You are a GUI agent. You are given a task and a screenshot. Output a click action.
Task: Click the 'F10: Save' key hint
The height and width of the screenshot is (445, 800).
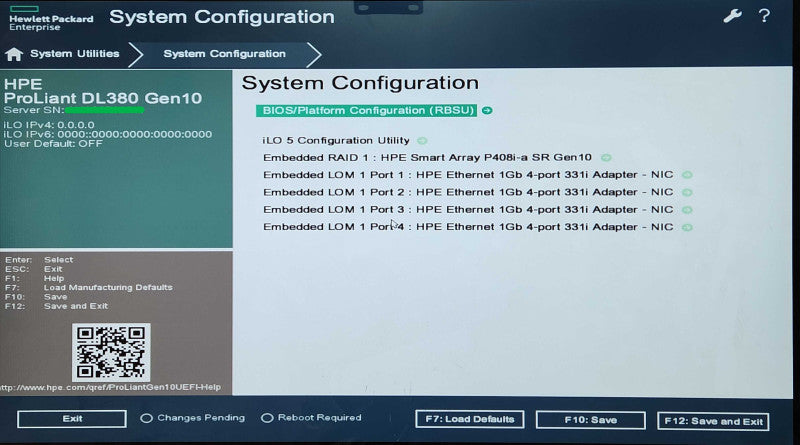(x=36, y=296)
